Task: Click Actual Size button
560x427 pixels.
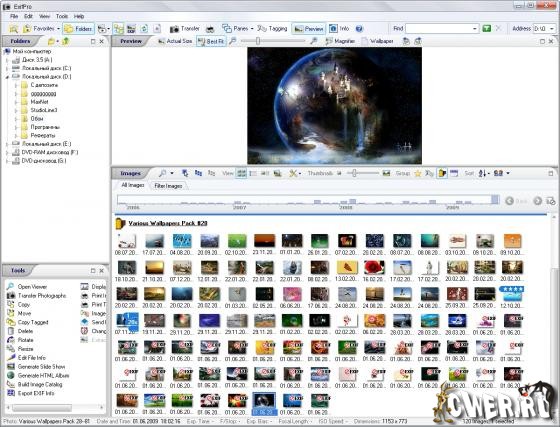Action: click(175, 41)
